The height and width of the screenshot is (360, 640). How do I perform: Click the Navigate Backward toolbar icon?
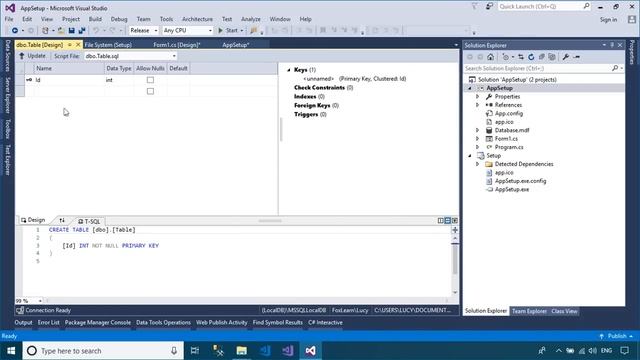click(x=15, y=31)
